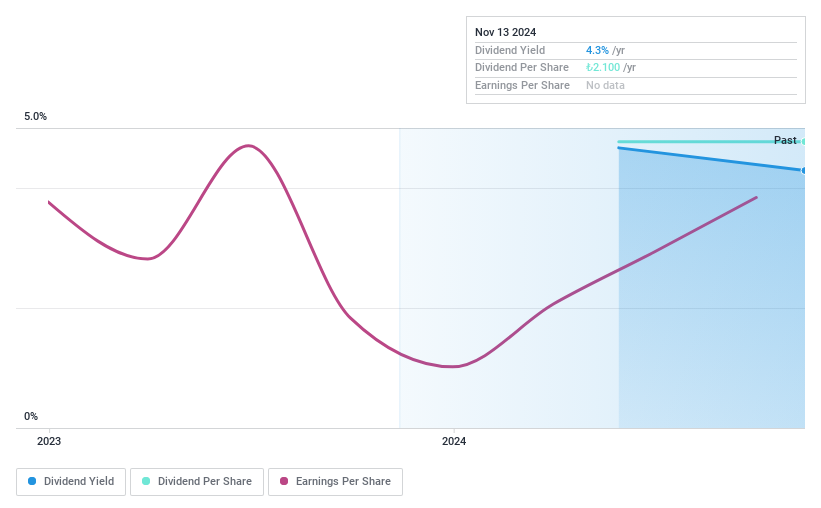Click the lowest point of the purple earnings curve

tap(453, 367)
